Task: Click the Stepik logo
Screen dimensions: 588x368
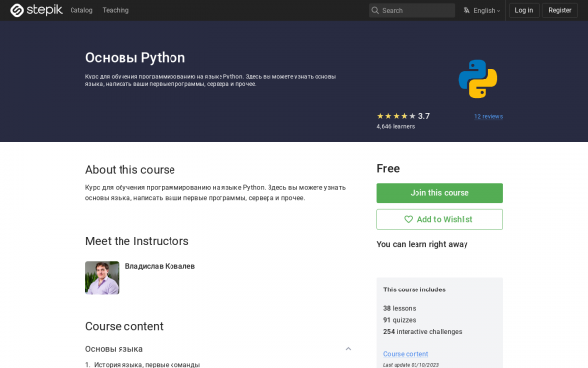Action: [x=36, y=10]
